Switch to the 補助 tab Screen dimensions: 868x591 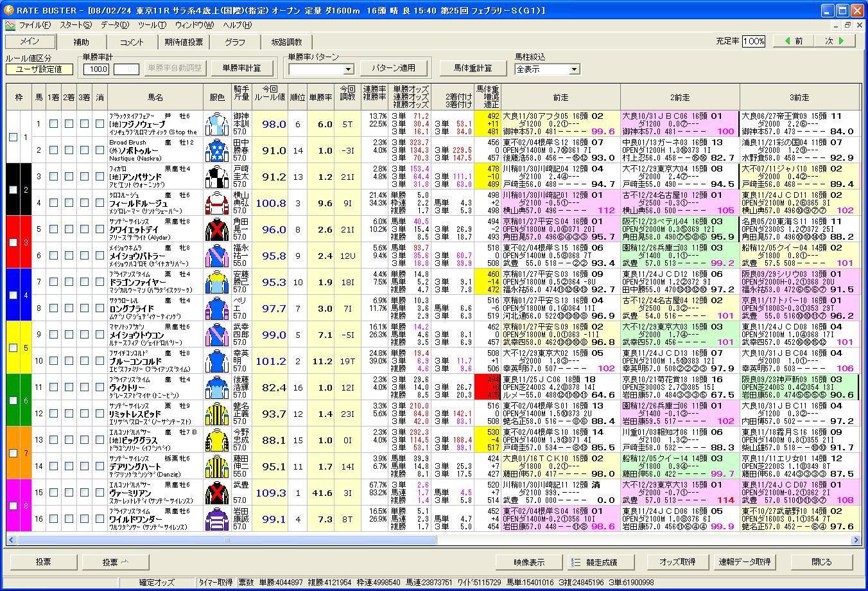click(82, 42)
